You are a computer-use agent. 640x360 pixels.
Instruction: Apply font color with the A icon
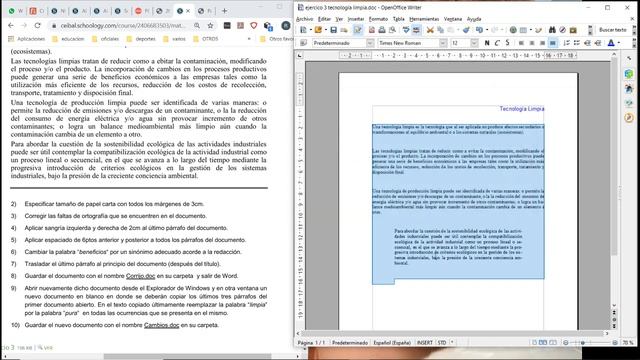(x=611, y=43)
